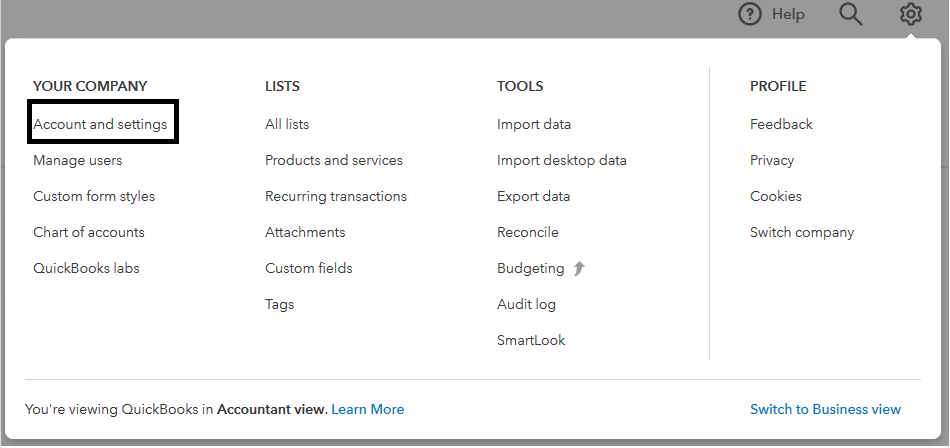View the Audit log

point(526,304)
